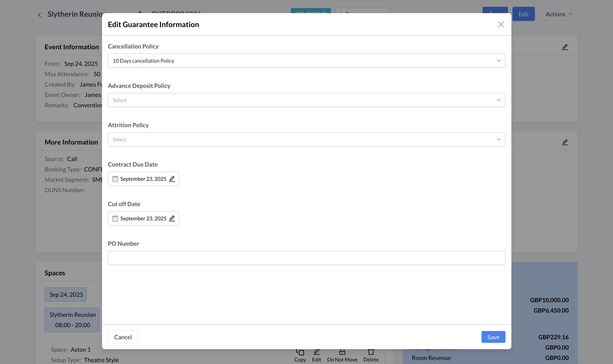Select the Sep 24, 2025 date tab

[x=66, y=294]
